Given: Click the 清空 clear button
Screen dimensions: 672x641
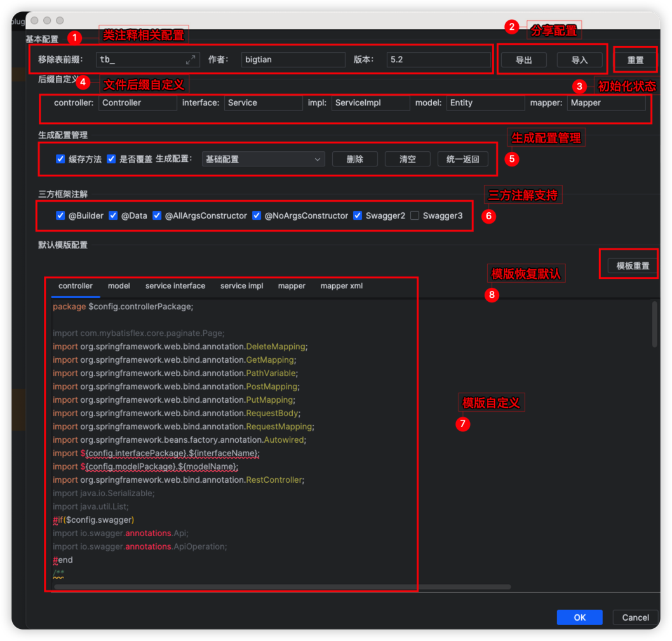Looking at the screenshot, I should pyautogui.click(x=408, y=159).
